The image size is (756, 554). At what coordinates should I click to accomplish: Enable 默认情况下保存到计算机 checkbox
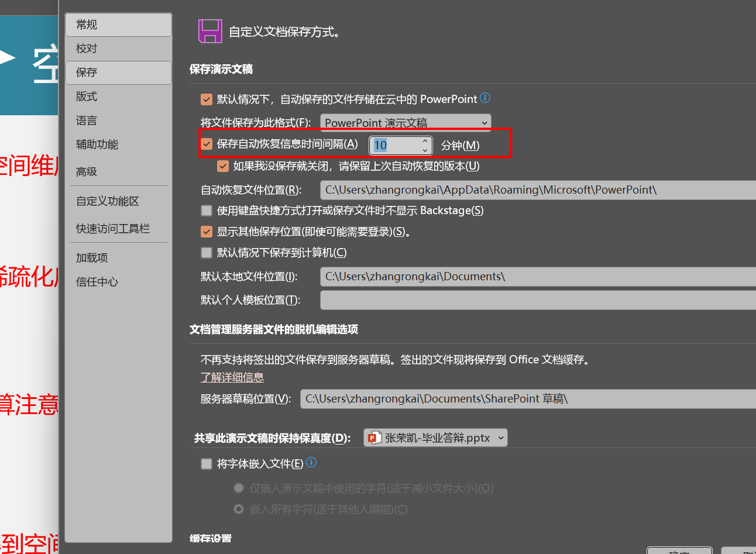(207, 253)
